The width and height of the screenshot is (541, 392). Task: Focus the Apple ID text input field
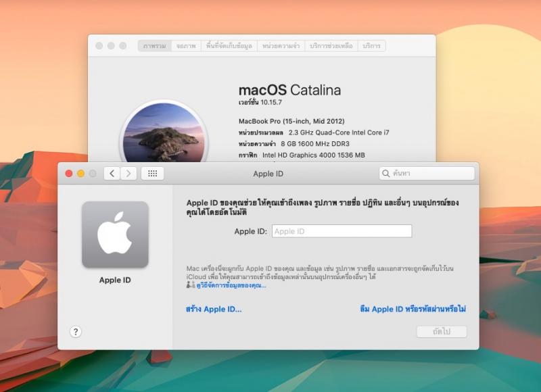click(342, 231)
